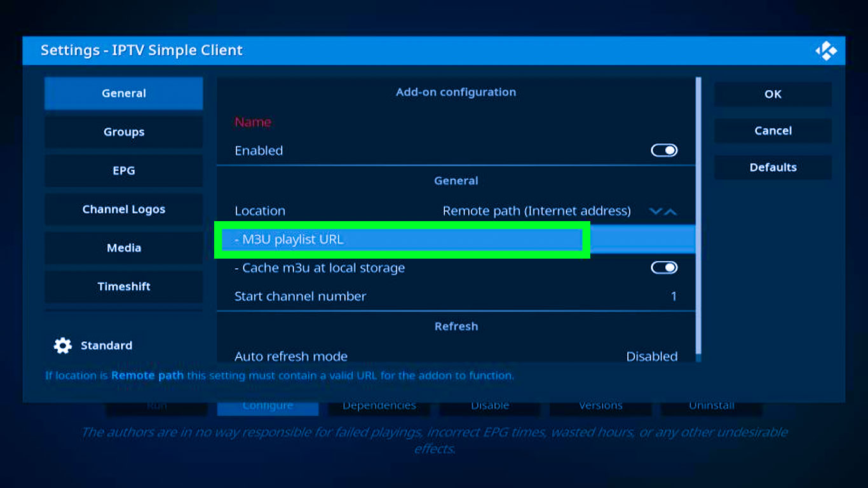This screenshot has height=488, width=868.
Task: Cancel out of the settings dialog
Action: [773, 131]
